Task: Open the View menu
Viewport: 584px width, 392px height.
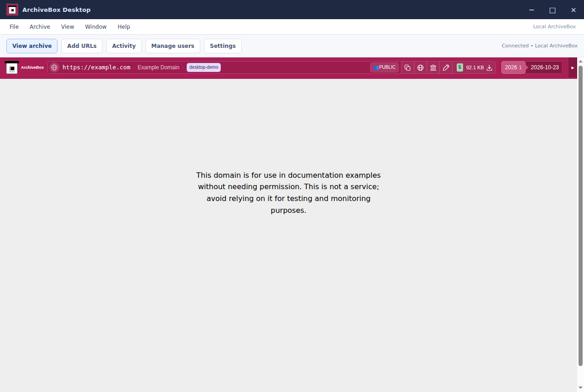Action: point(68,27)
